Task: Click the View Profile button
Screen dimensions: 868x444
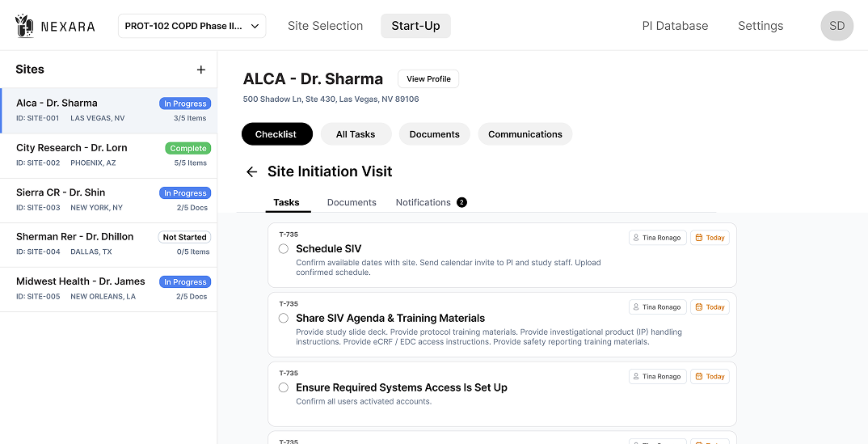Action: pyautogui.click(x=428, y=79)
